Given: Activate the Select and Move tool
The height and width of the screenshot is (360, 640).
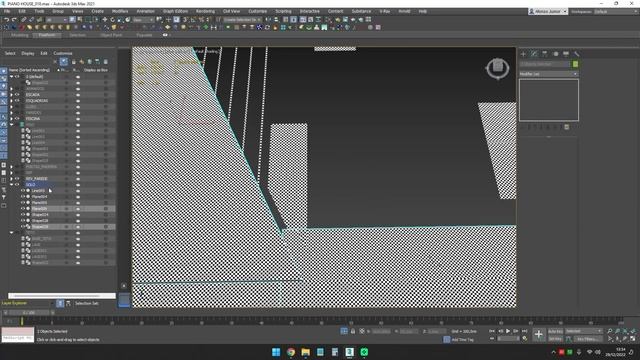Looking at the screenshot, I should coord(104,19).
